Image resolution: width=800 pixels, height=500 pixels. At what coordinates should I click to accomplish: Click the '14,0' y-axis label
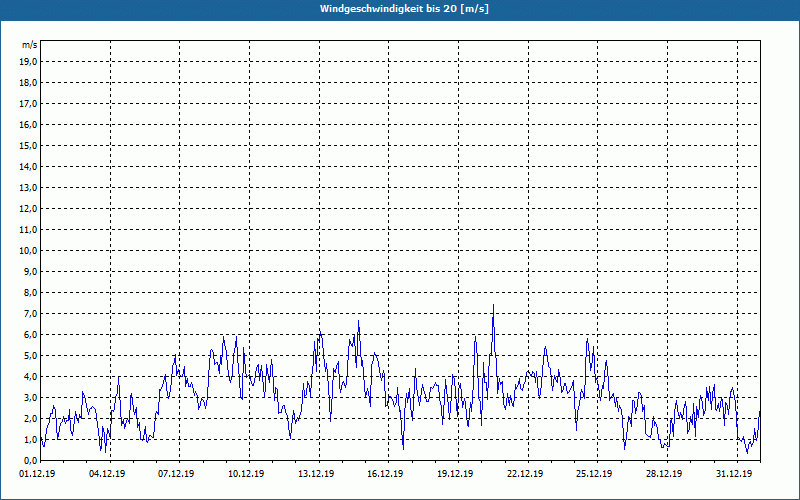(28, 166)
